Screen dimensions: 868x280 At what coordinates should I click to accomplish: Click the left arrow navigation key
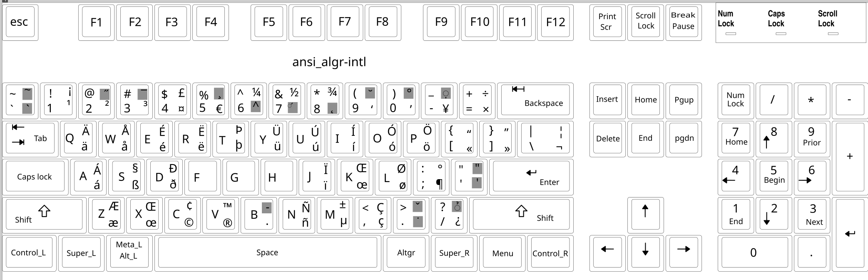pyautogui.click(x=607, y=252)
